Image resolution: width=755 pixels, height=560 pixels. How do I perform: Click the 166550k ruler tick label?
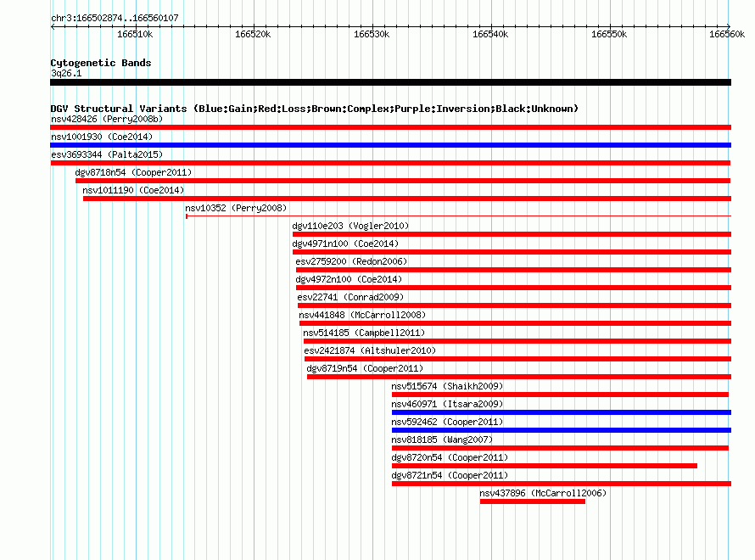(609, 34)
